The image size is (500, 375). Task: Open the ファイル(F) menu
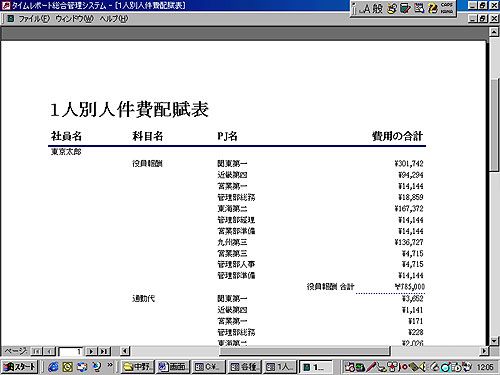(34, 19)
